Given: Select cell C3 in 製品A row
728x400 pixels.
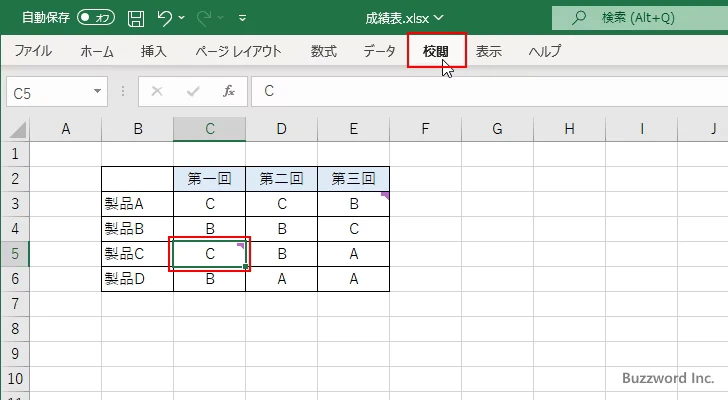Looking at the screenshot, I should pyautogui.click(x=209, y=204).
